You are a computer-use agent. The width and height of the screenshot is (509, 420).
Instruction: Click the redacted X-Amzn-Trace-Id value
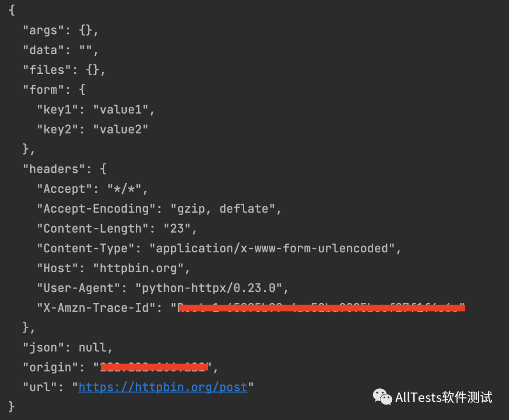[x=321, y=308]
